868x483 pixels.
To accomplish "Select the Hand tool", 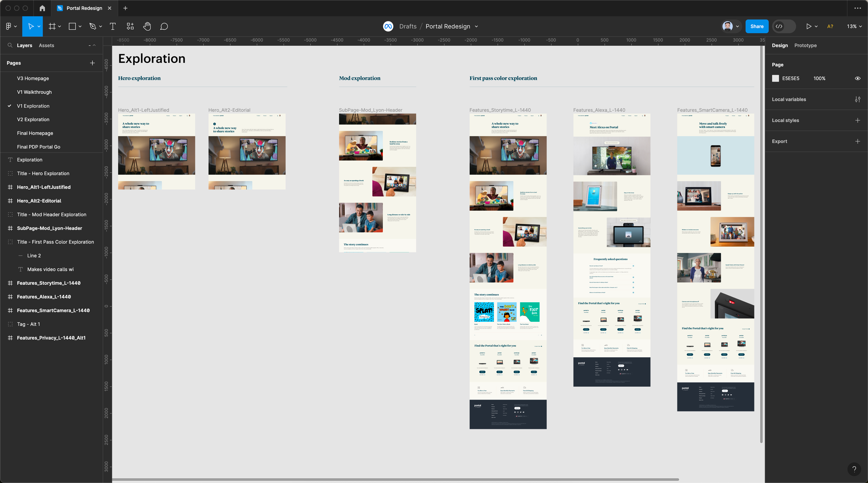I will tap(147, 26).
